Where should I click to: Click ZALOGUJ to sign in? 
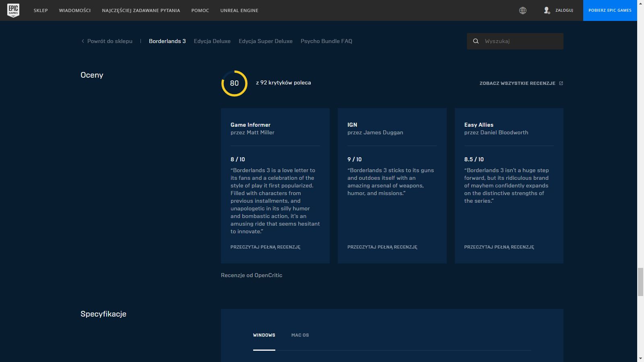(564, 10)
